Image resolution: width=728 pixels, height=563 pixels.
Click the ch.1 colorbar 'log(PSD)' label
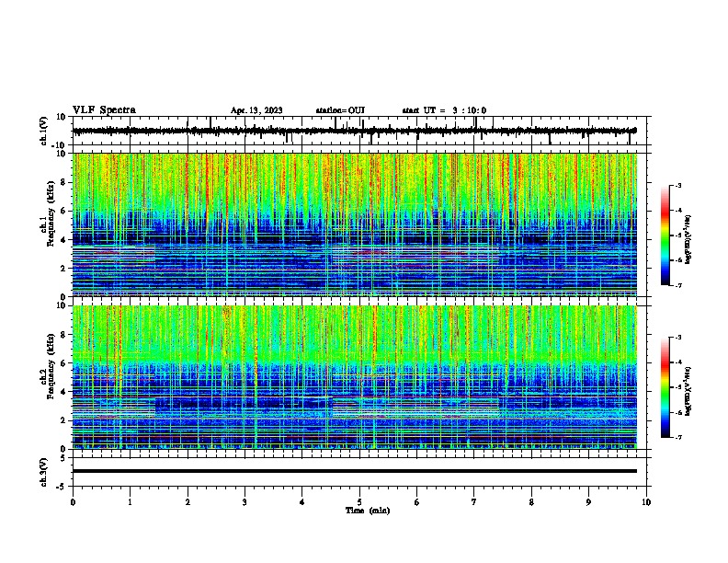[x=688, y=240]
